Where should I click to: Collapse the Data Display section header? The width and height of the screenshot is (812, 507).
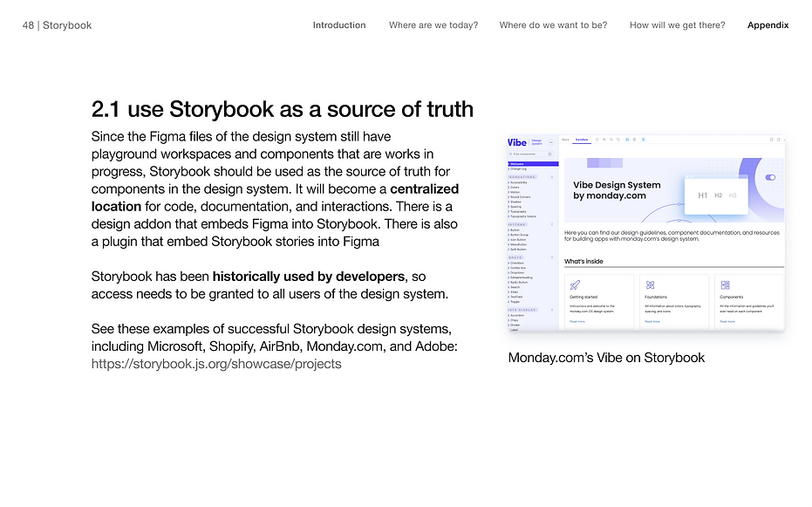click(522, 310)
